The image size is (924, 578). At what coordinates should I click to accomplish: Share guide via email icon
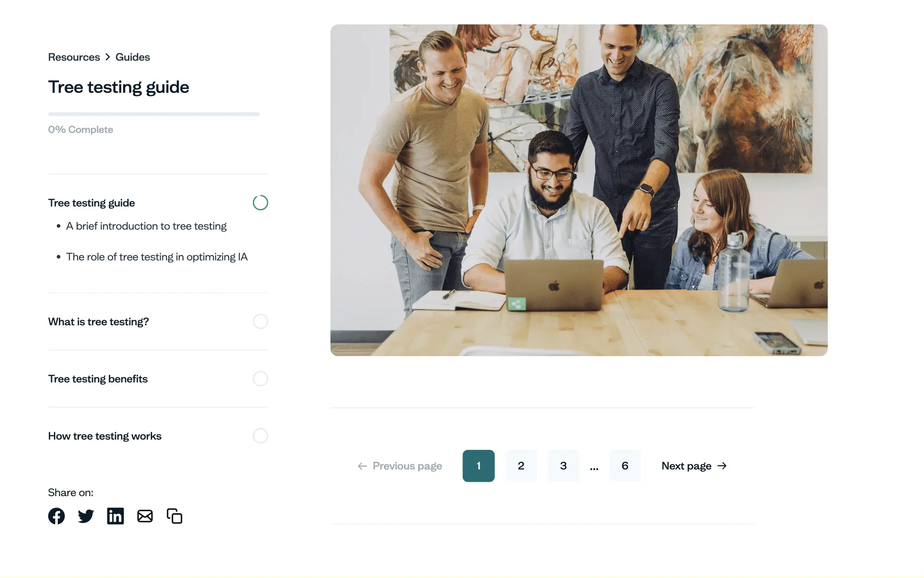145,516
